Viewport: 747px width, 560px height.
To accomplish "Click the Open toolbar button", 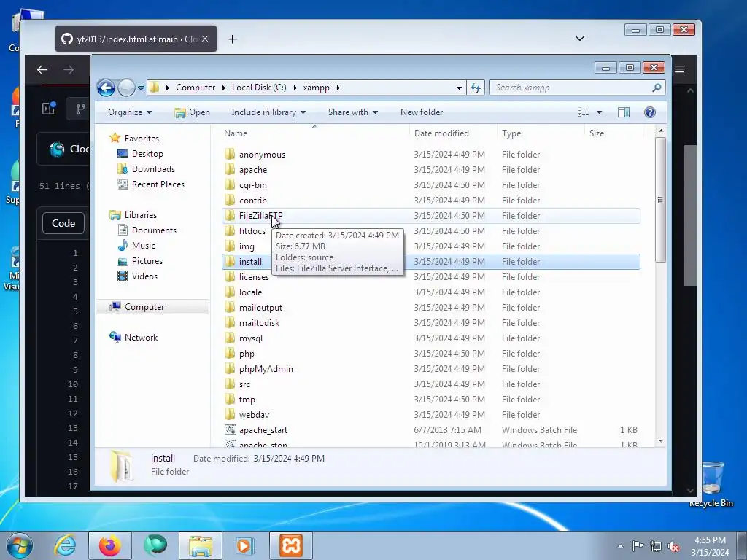I will (x=192, y=112).
